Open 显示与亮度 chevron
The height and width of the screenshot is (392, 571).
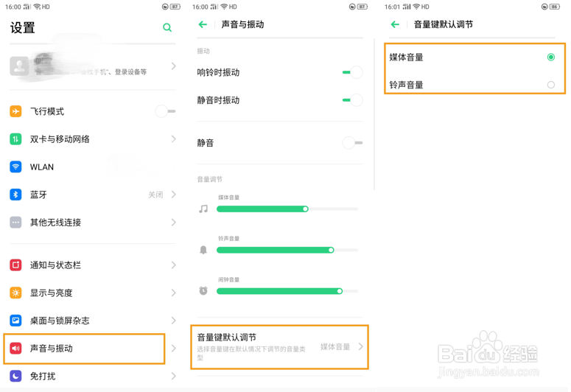pyautogui.click(x=174, y=293)
